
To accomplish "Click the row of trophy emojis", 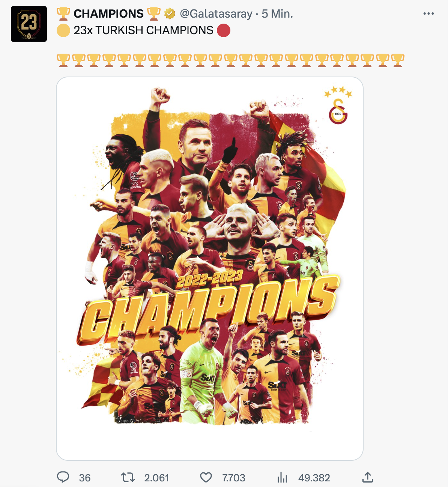I will click(x=230, y=60).
